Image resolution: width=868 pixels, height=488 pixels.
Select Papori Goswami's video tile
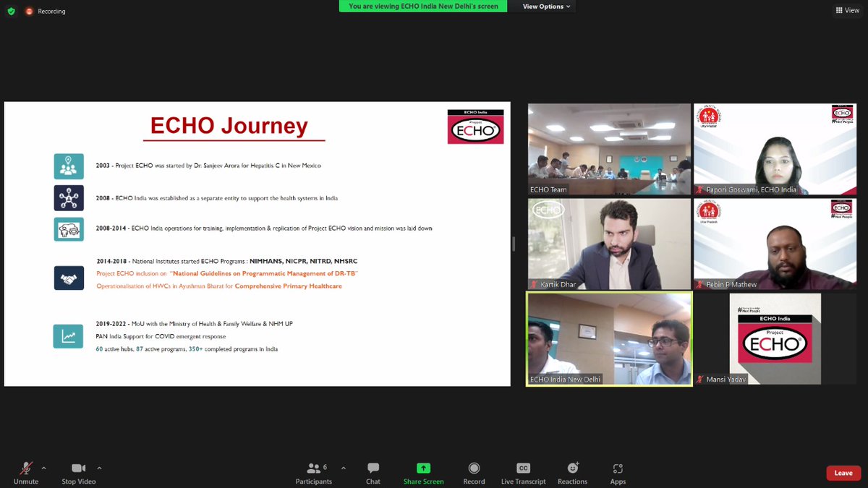(x=775, y=149)
